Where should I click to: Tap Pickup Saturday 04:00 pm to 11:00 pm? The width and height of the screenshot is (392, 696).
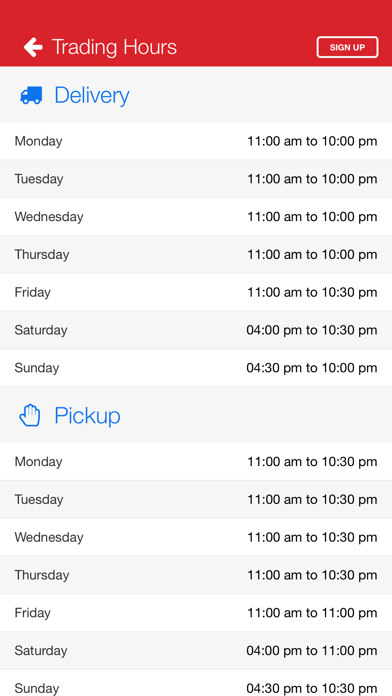point(196,650)
